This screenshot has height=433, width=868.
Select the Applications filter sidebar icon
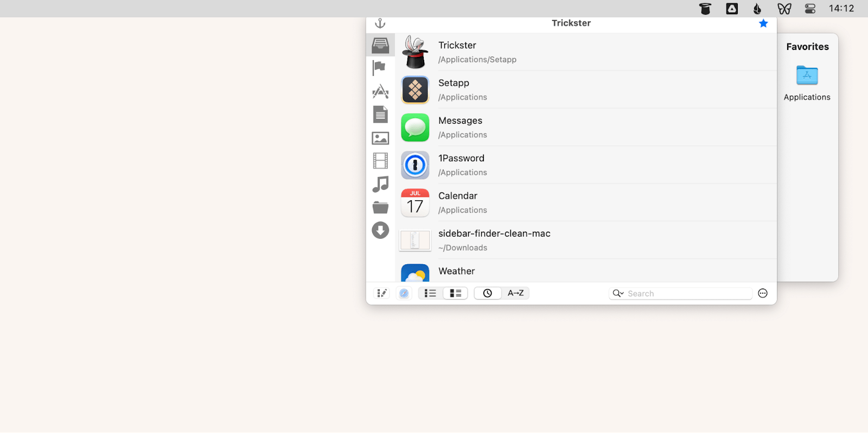(380, 91)
